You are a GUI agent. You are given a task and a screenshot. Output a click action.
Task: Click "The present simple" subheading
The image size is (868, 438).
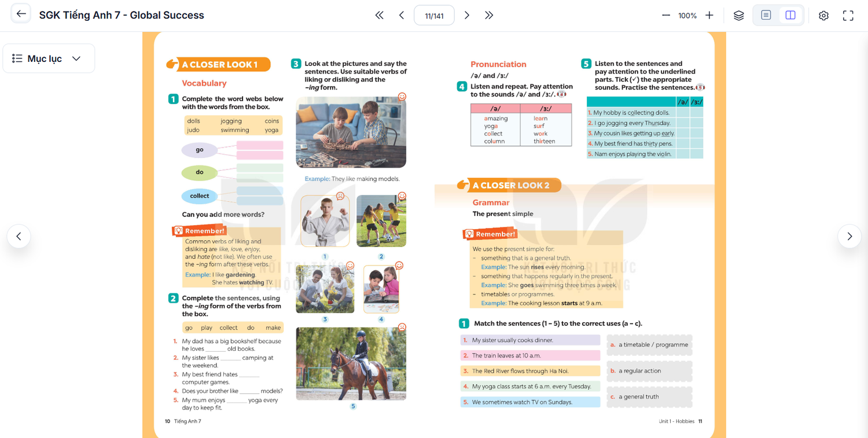[503, 214]
